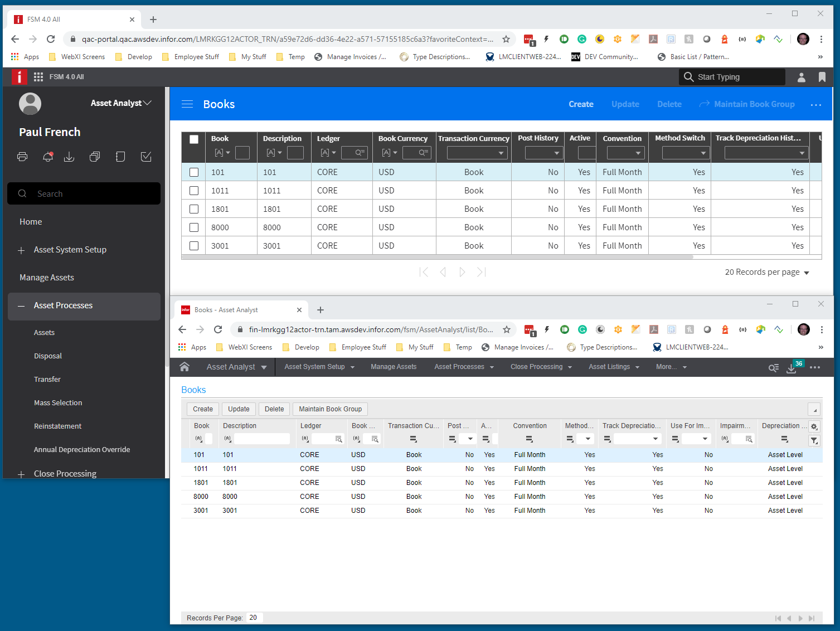
Task: Click Create in the blue Books header
Action: (x=581, y=104)
